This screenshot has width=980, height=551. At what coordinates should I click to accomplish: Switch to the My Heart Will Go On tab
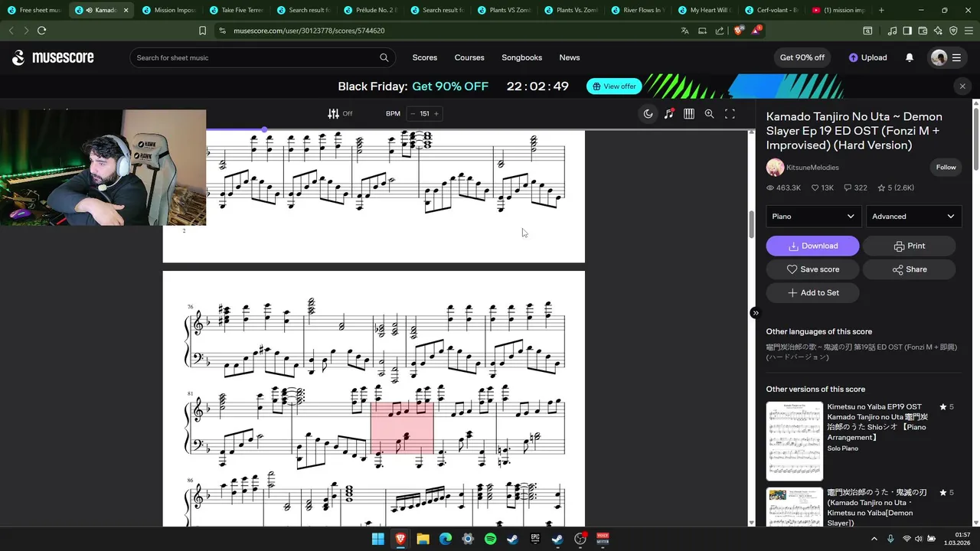pyautogui.click(x=704, y=10)
